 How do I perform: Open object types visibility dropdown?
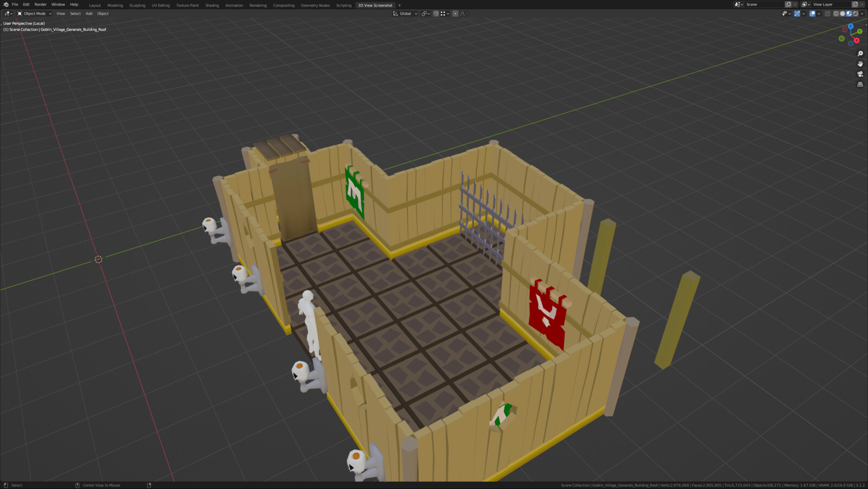[786, 14]
